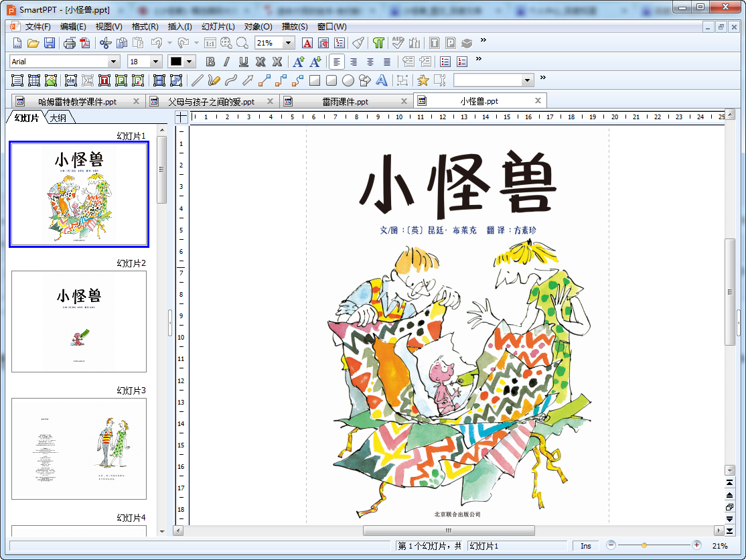Select the straight line drawing tool
Screen dimensions: 746x560
click(197, 80)
